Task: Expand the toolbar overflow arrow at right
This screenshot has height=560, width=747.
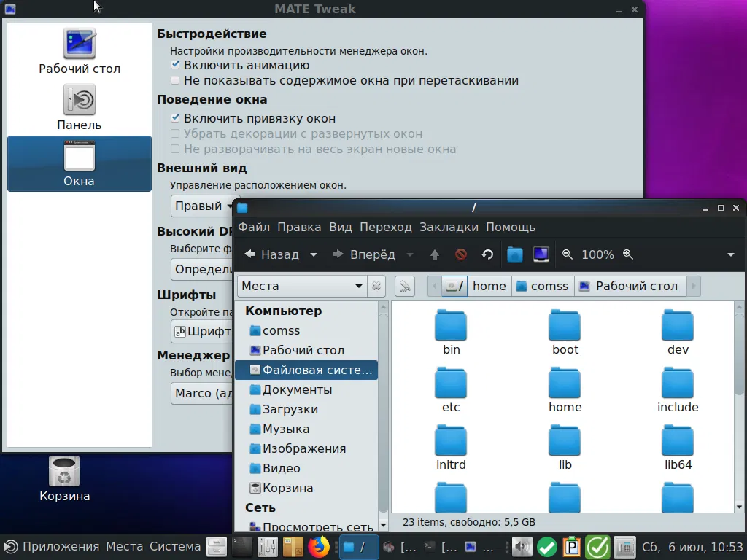Action: tap(731, 254)
